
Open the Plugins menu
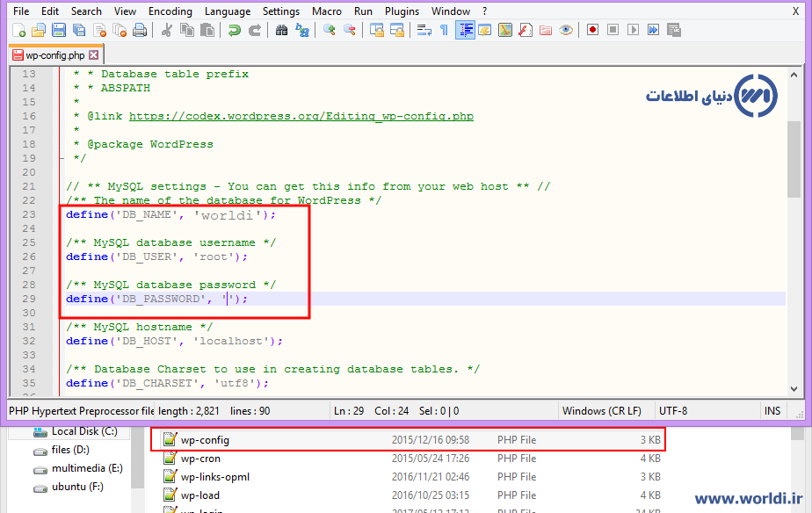pyautogui.click(x=402, y=11)
